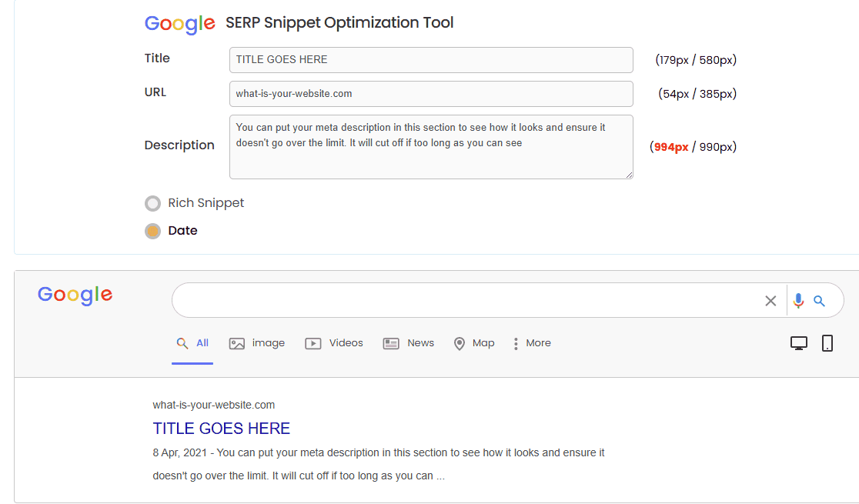Focus the Description text area
The height and width of the screenshot is (504, 859).
point(431,147)
